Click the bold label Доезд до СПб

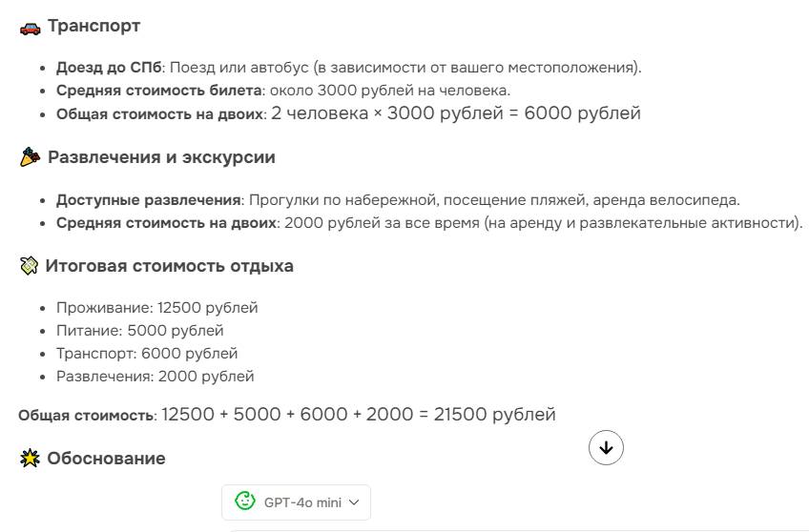(x=109, y=68)
